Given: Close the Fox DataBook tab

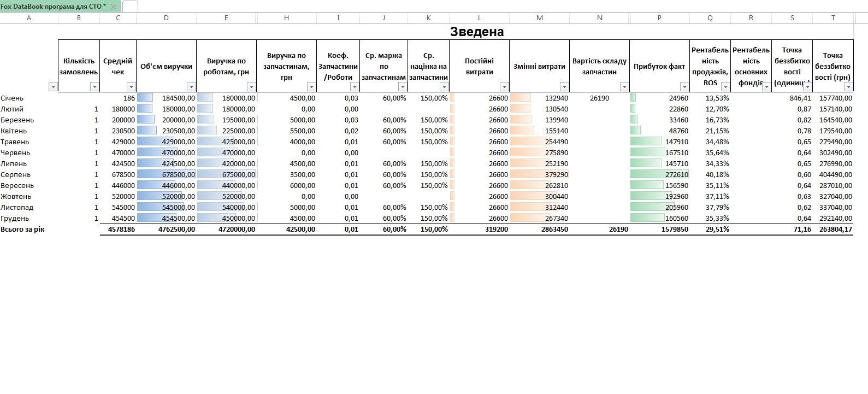Looking at the screenshot, I should 113,7.
